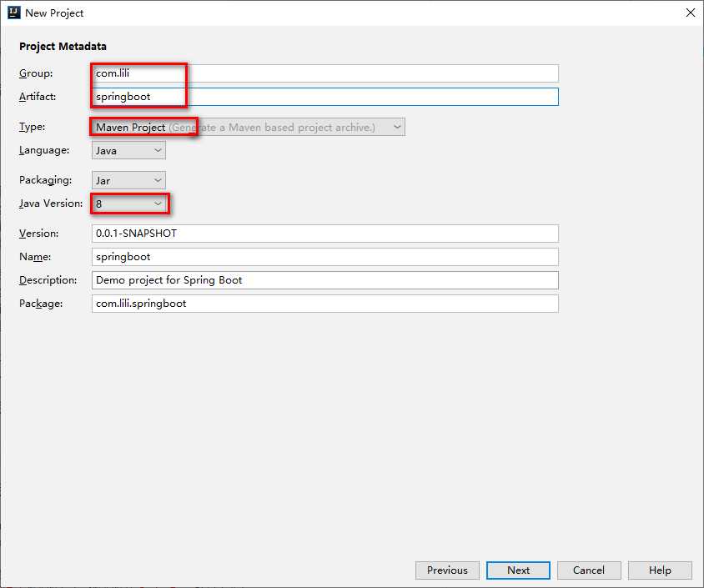Click the Description field
704x588 pixels.
325,280
